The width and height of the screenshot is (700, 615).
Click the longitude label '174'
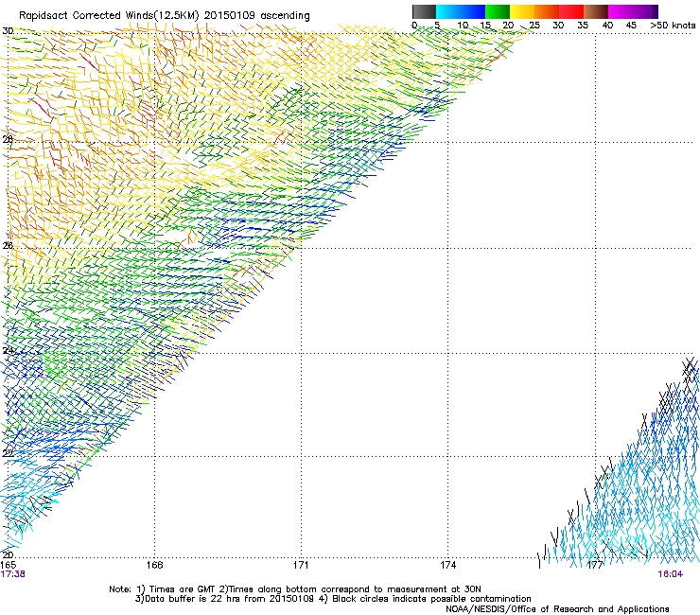pyautogui.click(x=447, y=565)
